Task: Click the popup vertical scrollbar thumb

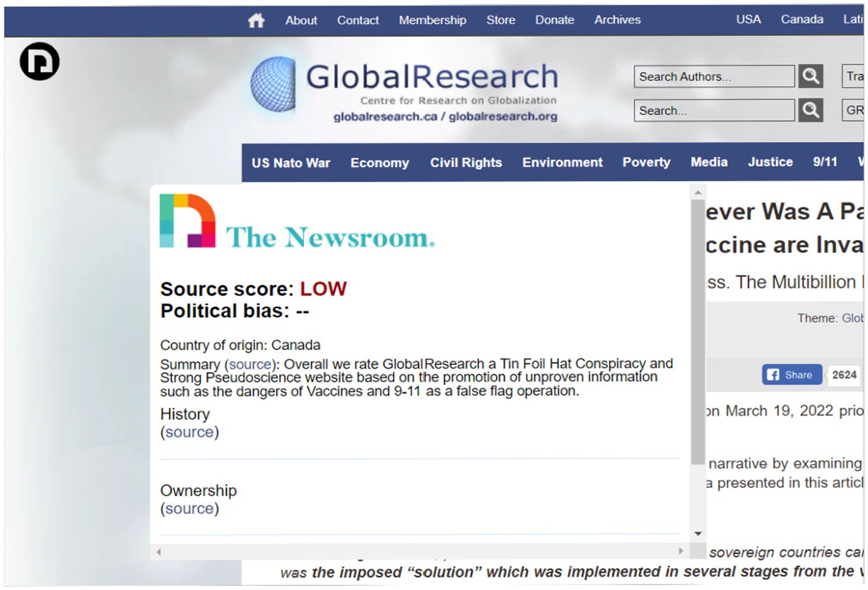Action: [x=698, y=332]
